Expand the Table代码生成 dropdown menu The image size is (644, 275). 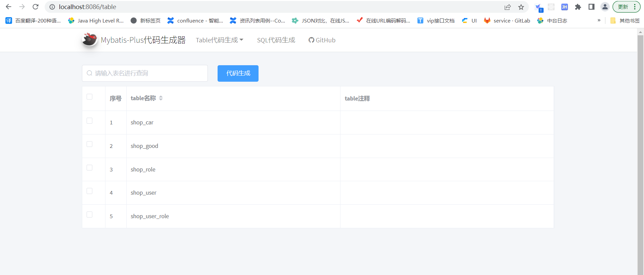tap(220, 40)
